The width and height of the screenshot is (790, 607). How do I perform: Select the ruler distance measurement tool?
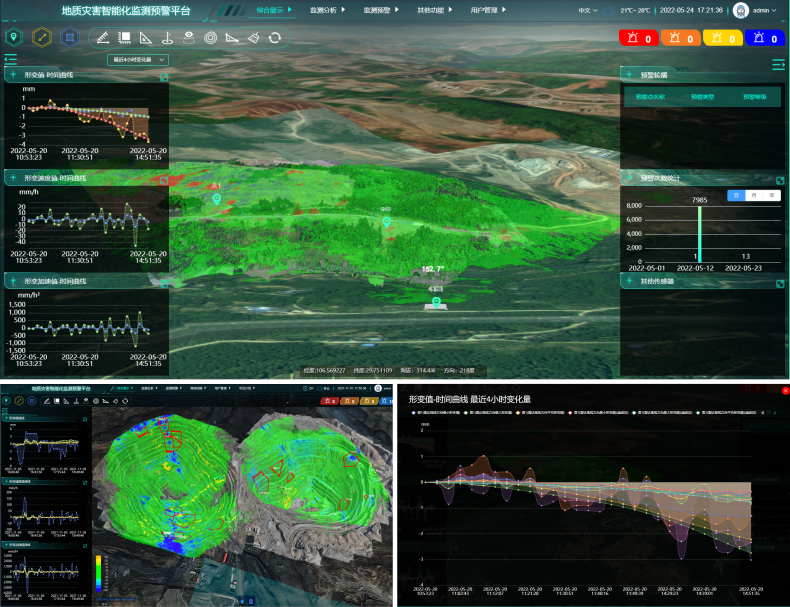[x=102, y=38]
